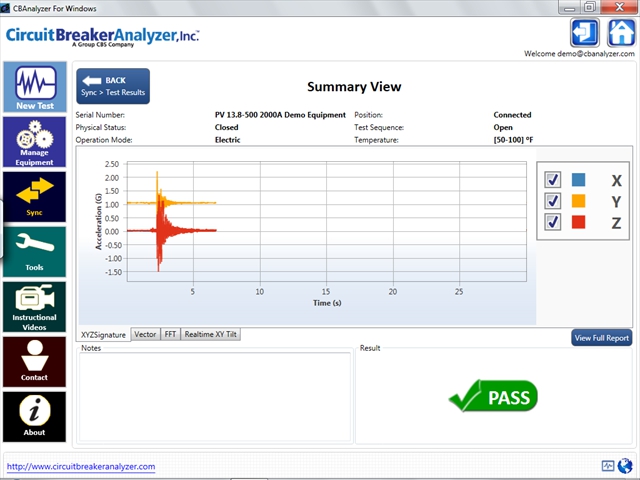The image size is (640, 480).
Task: Close the CBAnalyzer window
Action: [620, 7]
